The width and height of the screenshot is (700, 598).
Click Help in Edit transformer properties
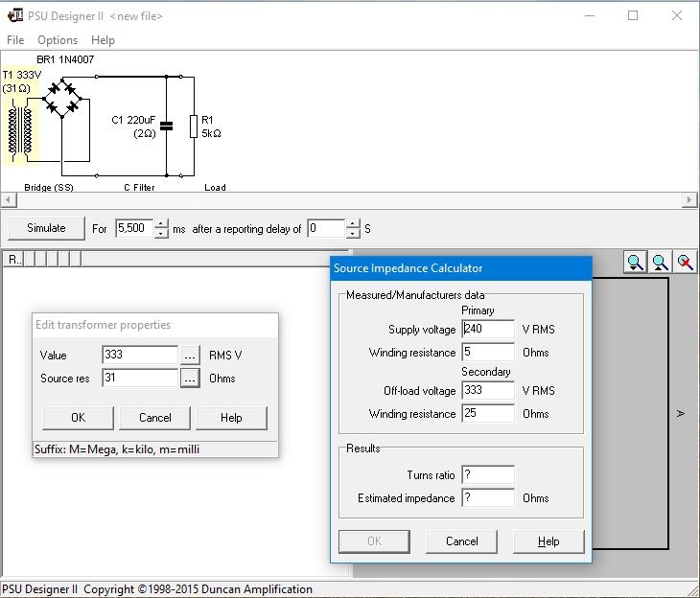click(x=231, y=418)
